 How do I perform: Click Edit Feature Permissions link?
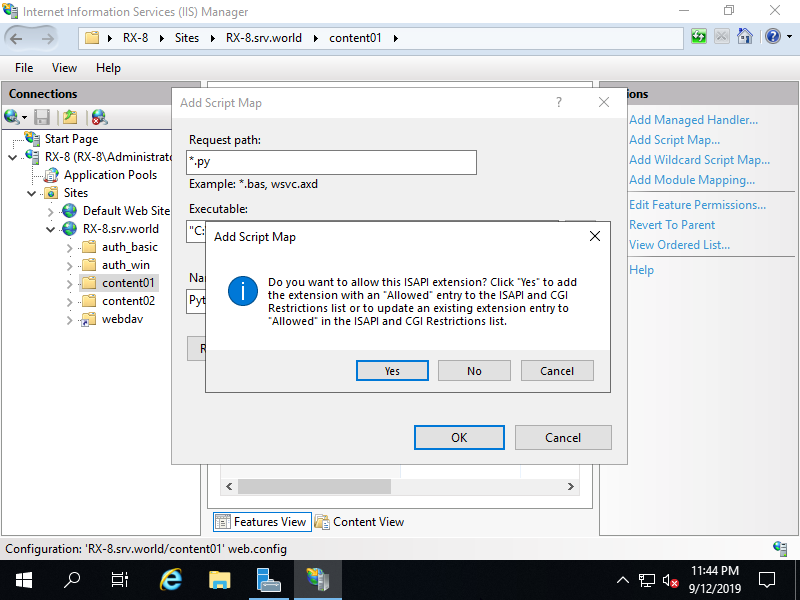click(697, 205)
